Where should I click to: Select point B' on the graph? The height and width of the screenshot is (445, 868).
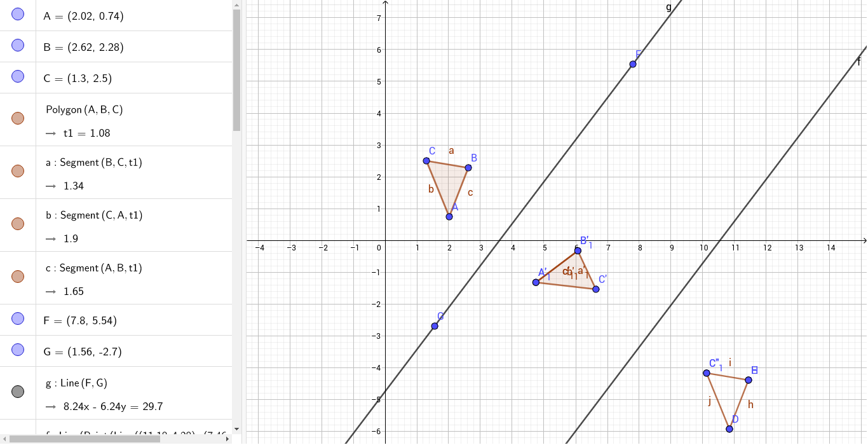tap(577, 250)
